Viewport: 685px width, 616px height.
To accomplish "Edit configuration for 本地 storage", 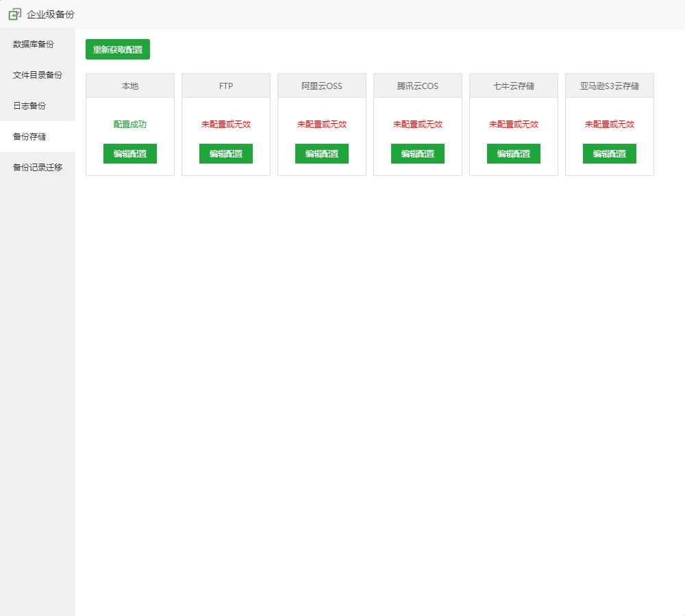I will click(x=130, y=154).
